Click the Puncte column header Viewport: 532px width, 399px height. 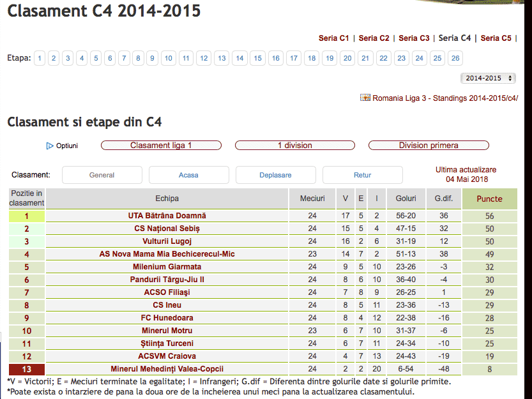(x=490, y=199)
